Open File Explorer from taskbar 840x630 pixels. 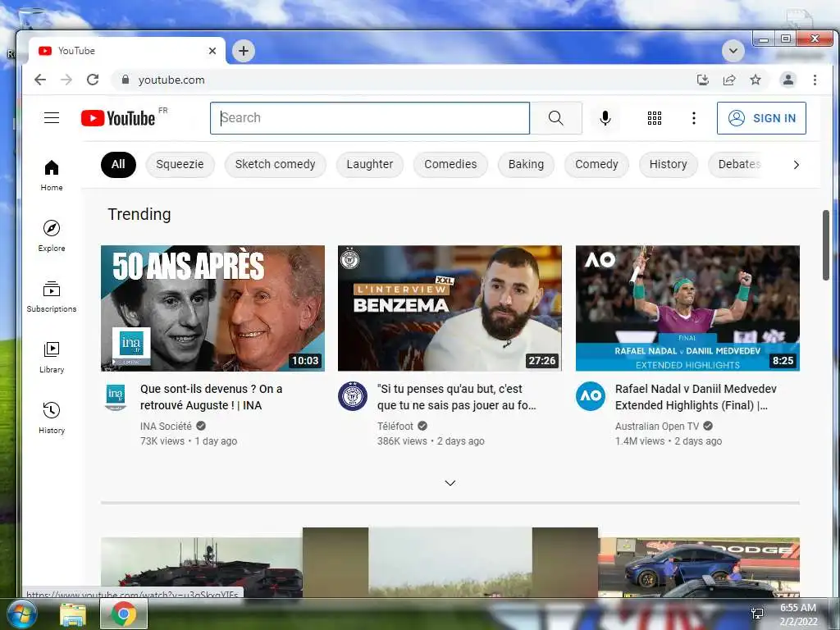[x=72, y=614]
